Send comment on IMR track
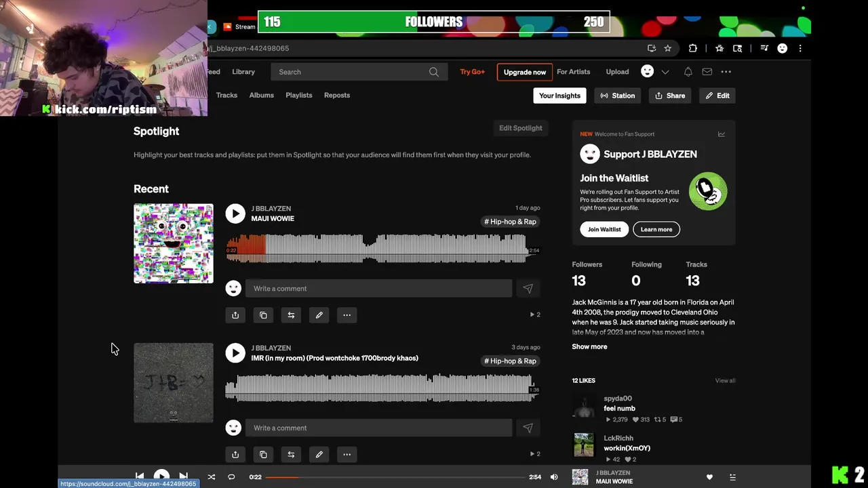868x488 pixels. click(x=528, y=428)
